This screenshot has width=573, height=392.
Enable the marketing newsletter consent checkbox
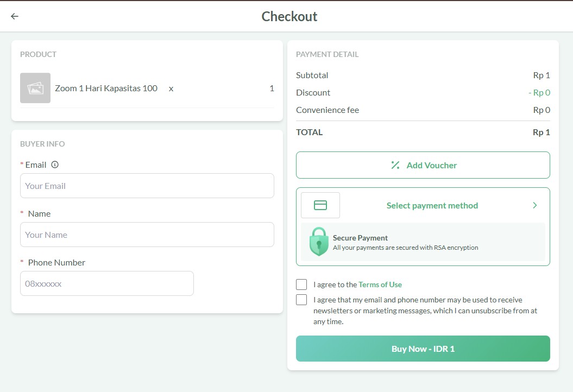point(301,300)
